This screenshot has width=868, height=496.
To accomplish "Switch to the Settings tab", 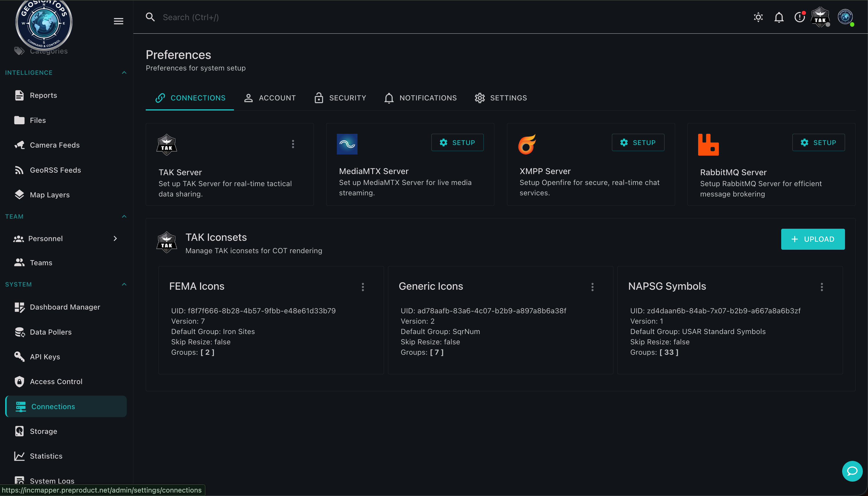I will (501, 98).
